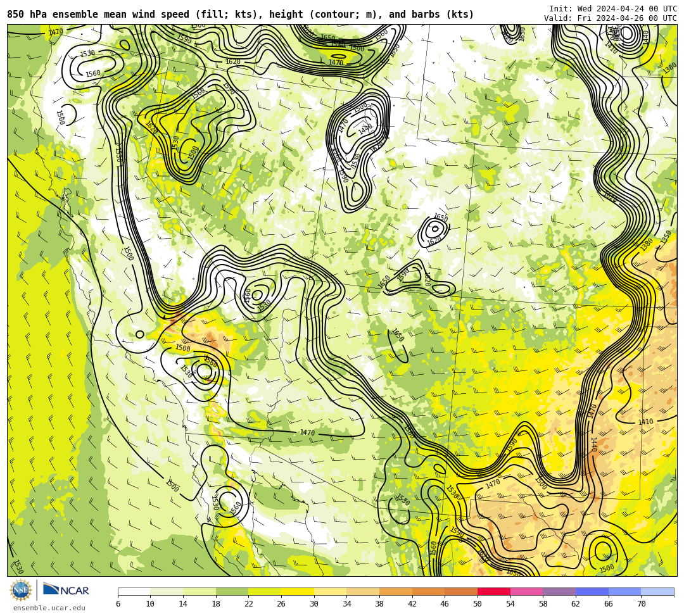The image size is (684, 616).
Task: Click the colorbar tick label 30
Action: click(314, 604)
